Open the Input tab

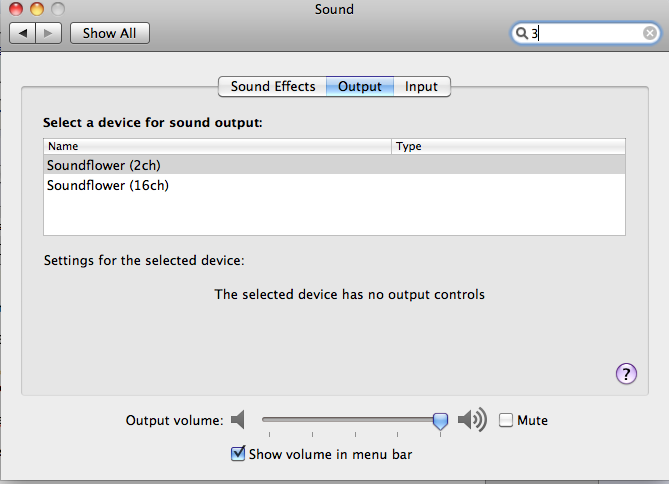(x=421, y=87)
